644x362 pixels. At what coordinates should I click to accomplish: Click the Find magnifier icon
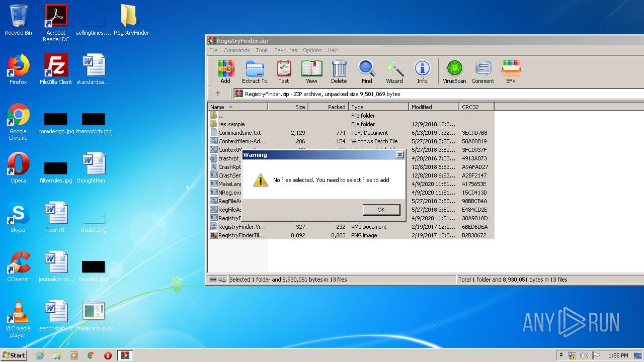pos(367,71)
